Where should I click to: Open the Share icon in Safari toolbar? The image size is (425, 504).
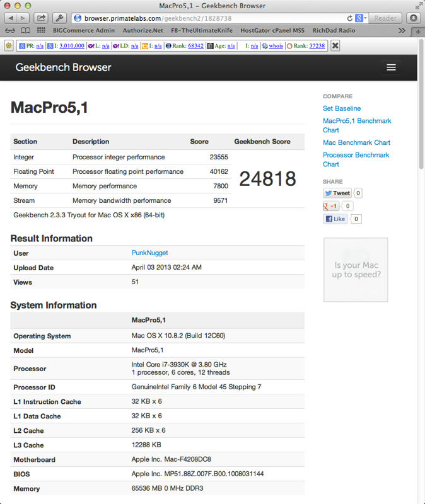(41, 18)
